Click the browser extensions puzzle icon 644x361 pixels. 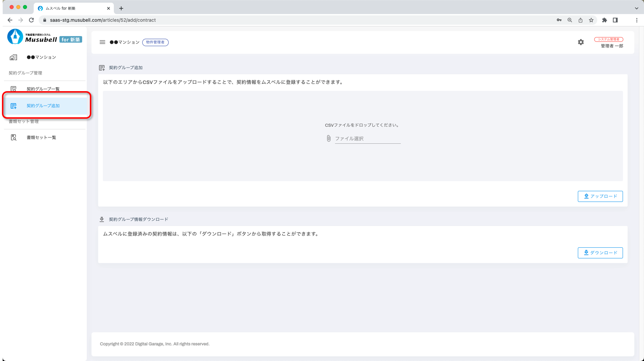604,20
